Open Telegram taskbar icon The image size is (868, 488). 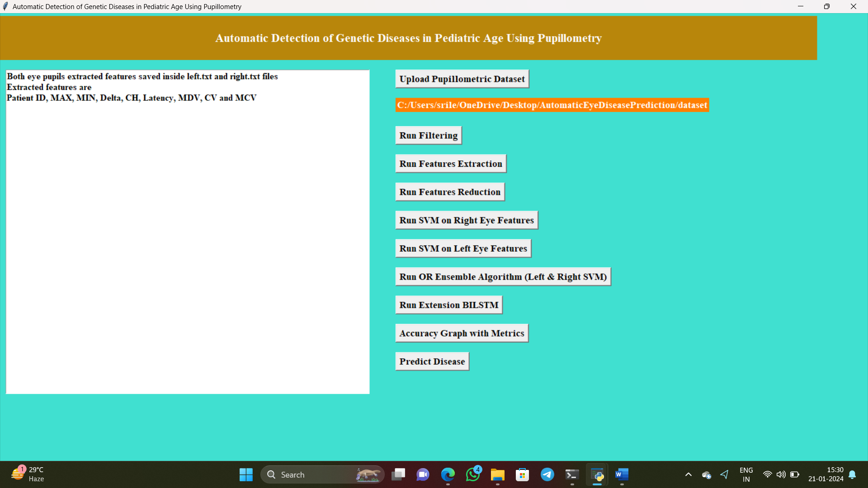pyautogui.click(x=547, y=474)
